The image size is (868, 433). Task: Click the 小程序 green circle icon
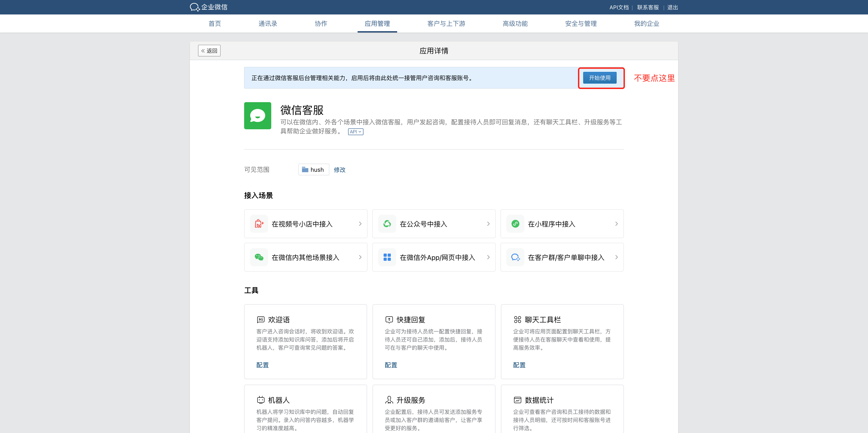[515, 224]
